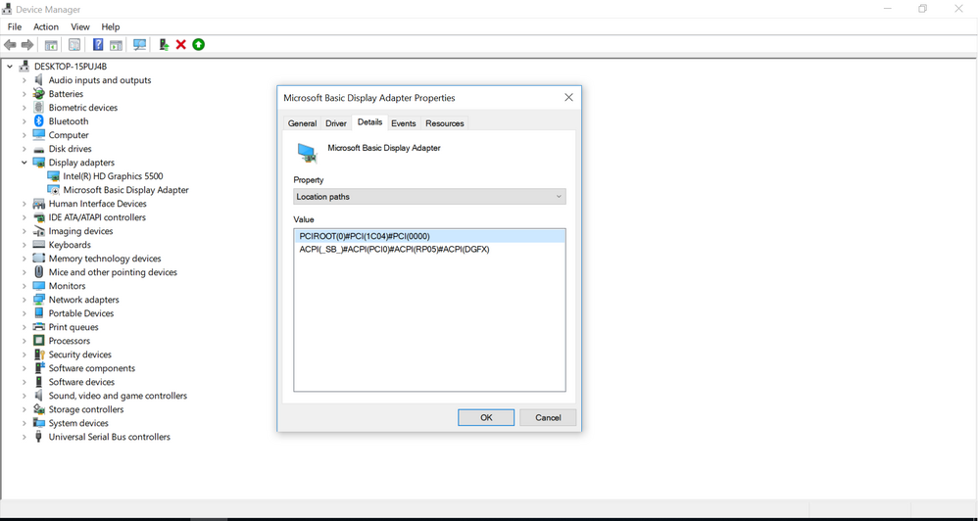Close the Properties dialog with X
The height and width of the screenshot is (521, 980).
pos(568,98)
